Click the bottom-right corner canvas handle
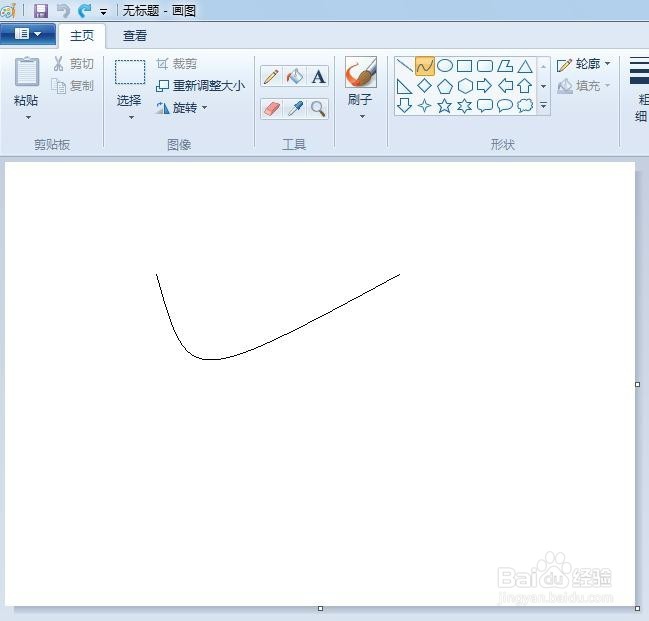649x621 pixels. (637, 609)
